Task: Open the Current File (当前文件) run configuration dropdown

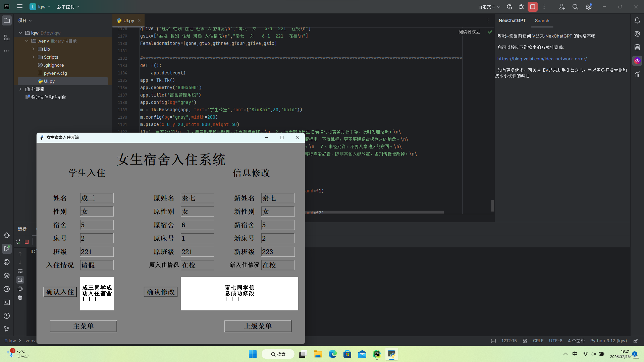Action: 489,7
